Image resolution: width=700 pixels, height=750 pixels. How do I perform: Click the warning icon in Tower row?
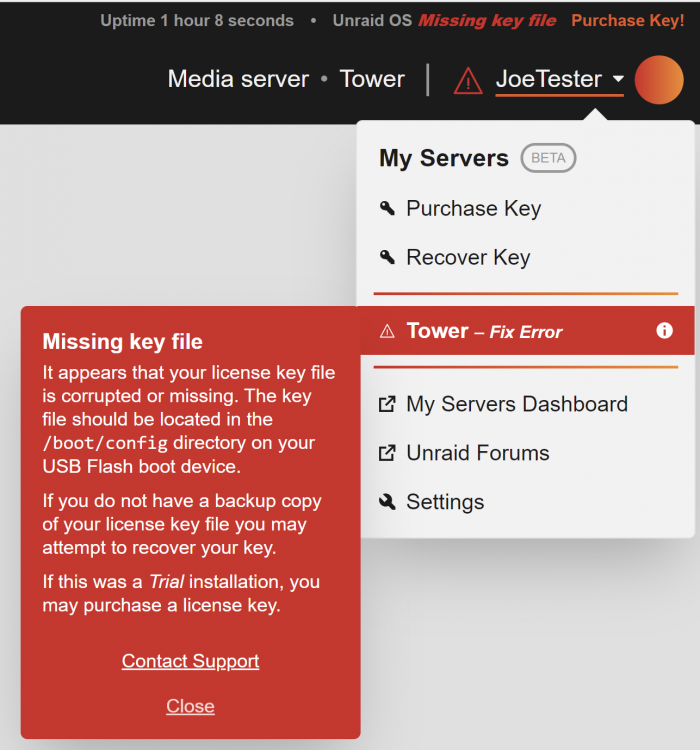(x=387, y=331)
